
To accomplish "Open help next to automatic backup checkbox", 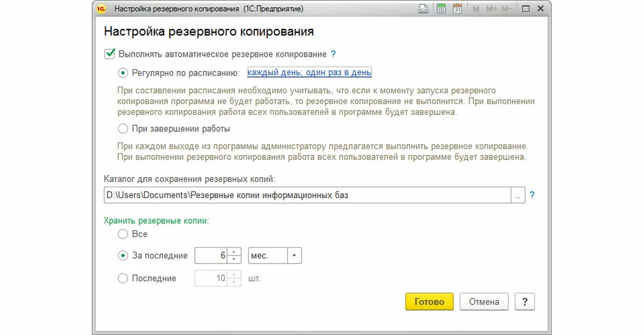I will (333, 54).
